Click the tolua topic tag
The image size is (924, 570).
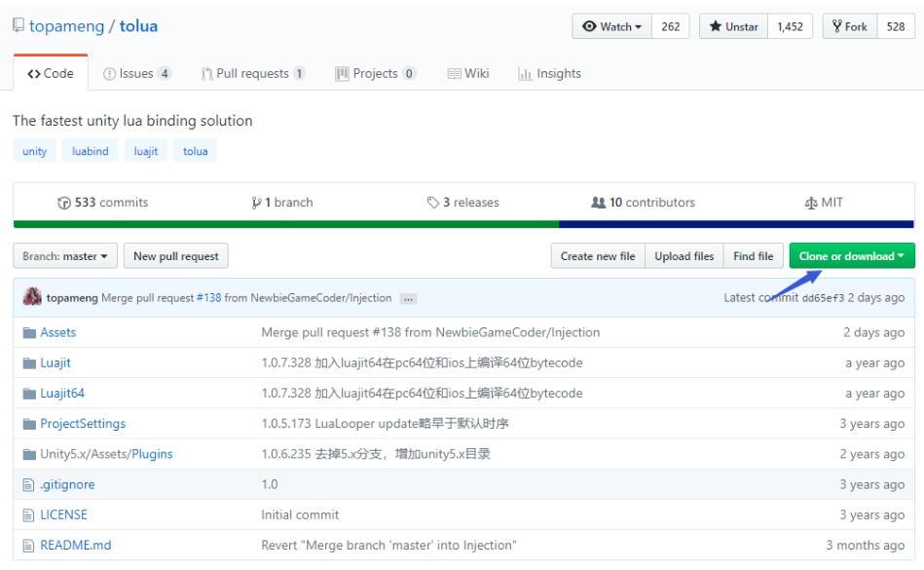195,151
